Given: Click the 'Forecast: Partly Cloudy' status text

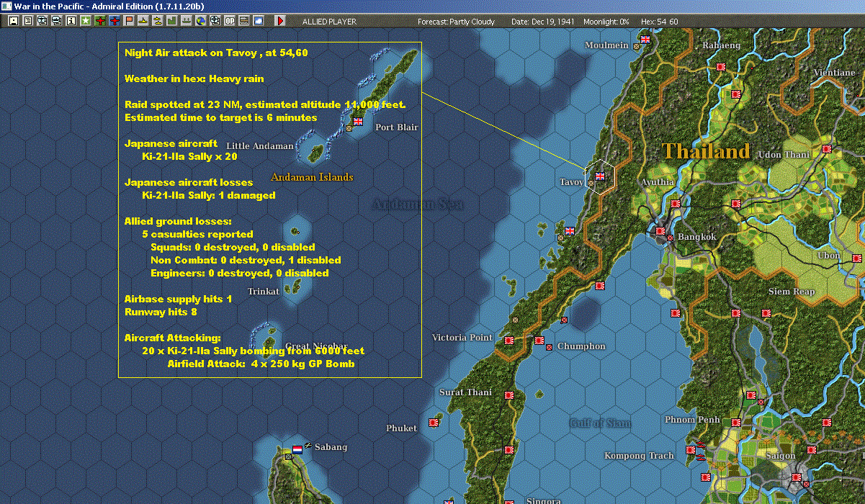Looking at the screenshot, I should click(457, 22).
